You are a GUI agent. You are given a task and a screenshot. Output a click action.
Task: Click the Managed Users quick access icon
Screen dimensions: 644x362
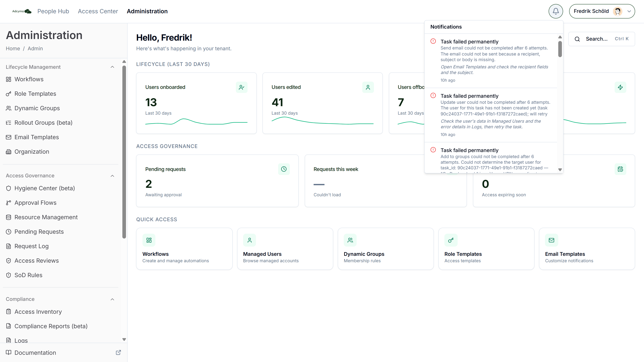[250, 240]
